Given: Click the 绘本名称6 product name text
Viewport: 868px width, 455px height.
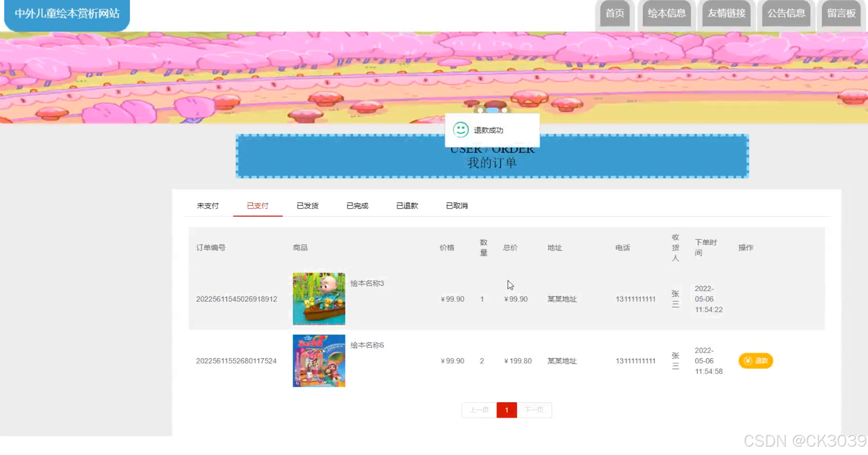Looking at the screenshot, I should pos(367,345).
